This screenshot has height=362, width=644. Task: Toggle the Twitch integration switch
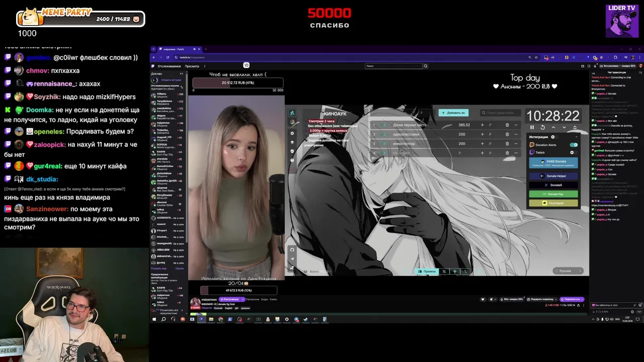[574, 152]
